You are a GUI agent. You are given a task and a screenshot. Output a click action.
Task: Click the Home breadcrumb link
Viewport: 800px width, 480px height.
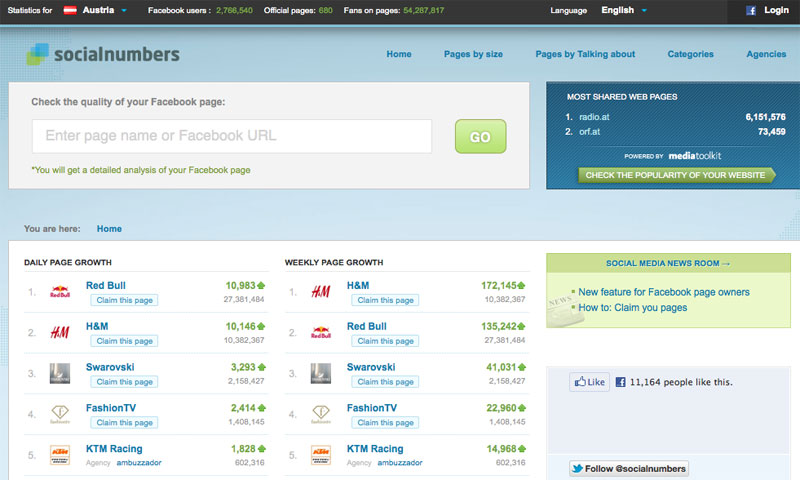coord(109,229)
